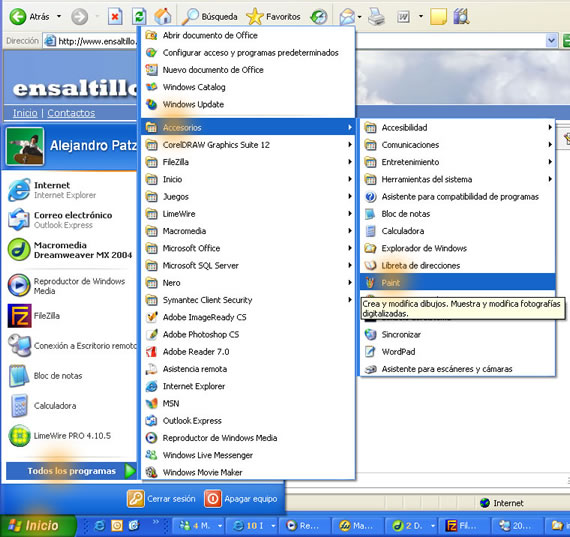Screen dimensions: 570x537
Task: Click the green refresh page icon
Action: (x=139, y=17)
